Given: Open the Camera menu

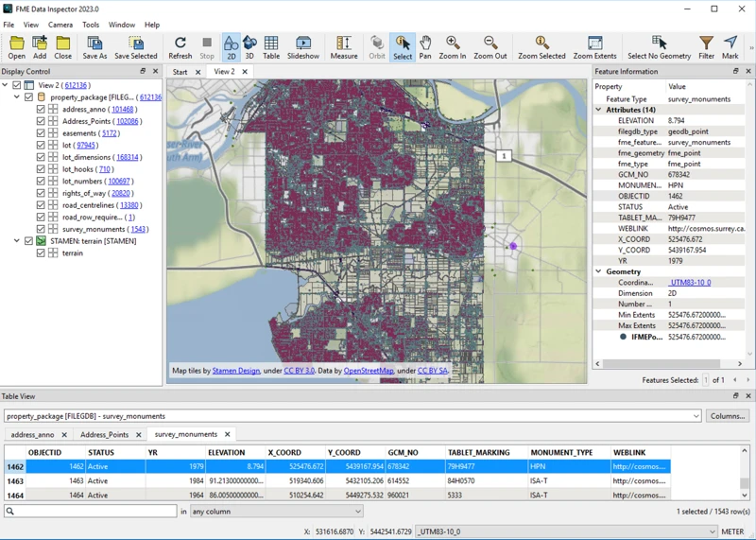Looking at the screenshot, I should coord(60,25).
